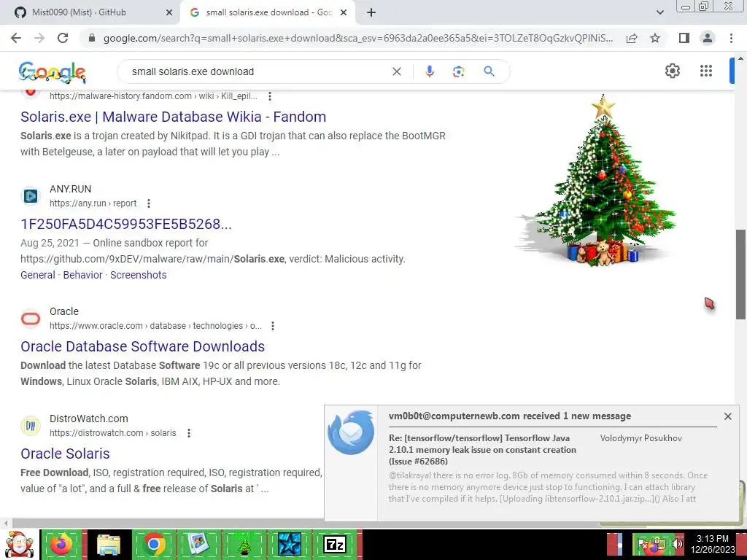The image size is (747, 560).
Task: Close the Mist0090 GitHub tab
Action: click(169, 13)
